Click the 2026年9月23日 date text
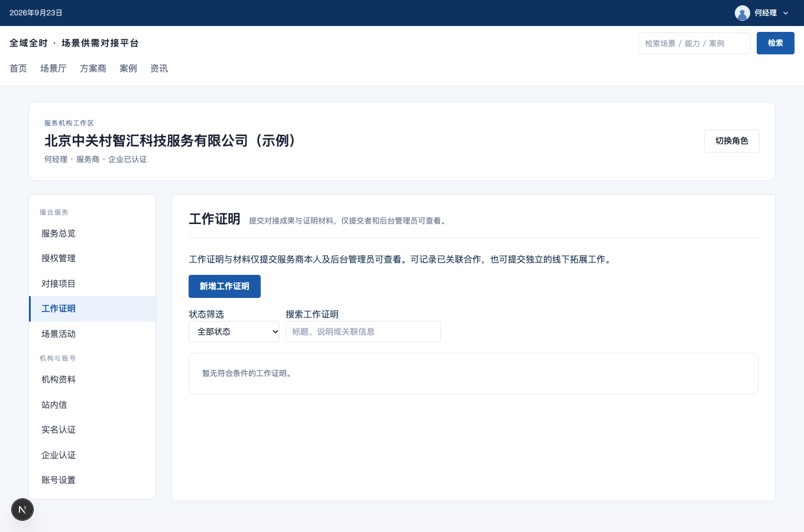Screen dimensions: 804x532 36,13
